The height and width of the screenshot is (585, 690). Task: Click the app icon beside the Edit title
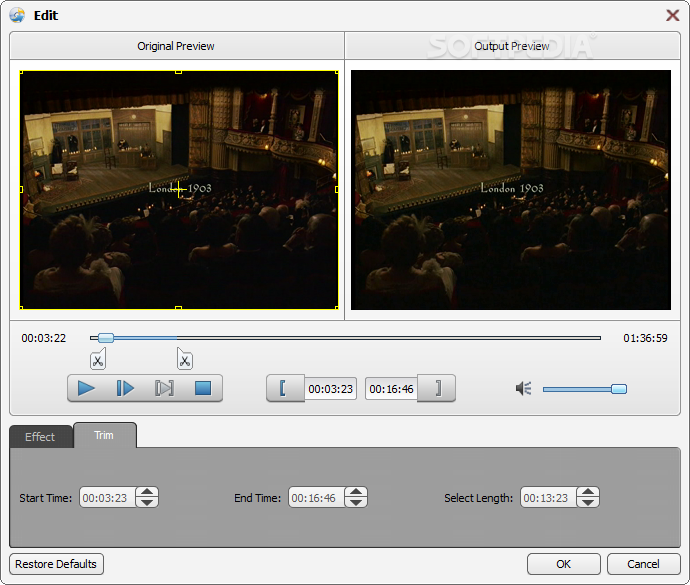coord(17,15)
